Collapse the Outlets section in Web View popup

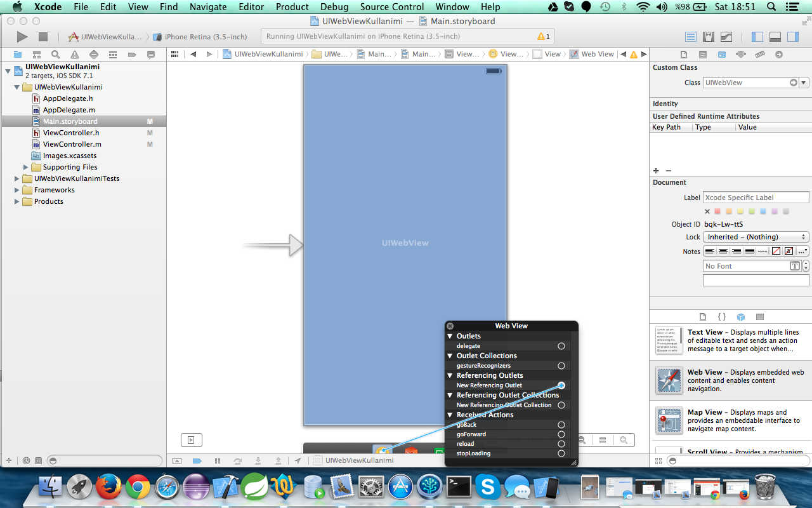(450, 336)
